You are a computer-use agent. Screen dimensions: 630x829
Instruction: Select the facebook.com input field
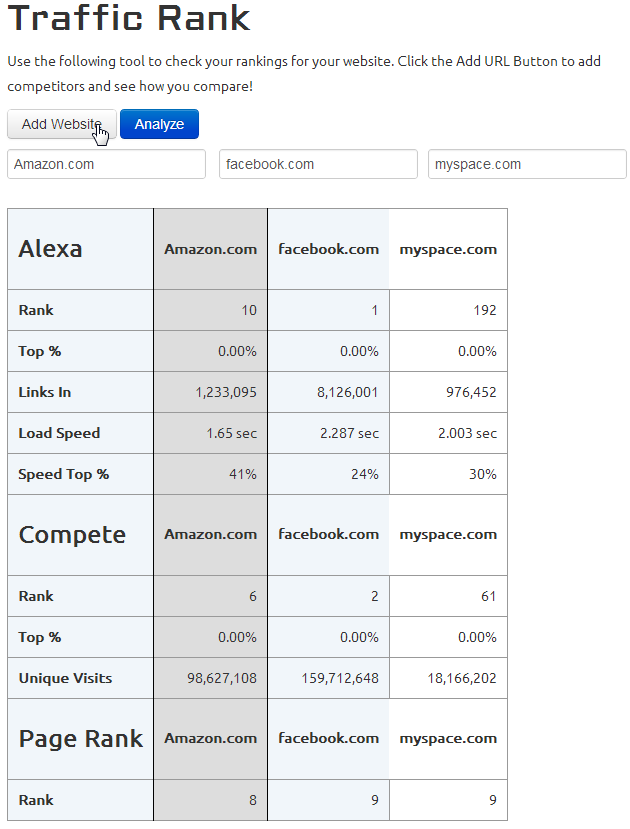(317, 164)
